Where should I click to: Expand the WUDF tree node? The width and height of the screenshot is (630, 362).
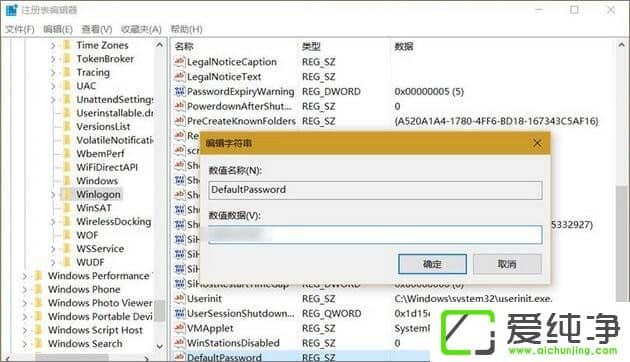click(53, 262)
